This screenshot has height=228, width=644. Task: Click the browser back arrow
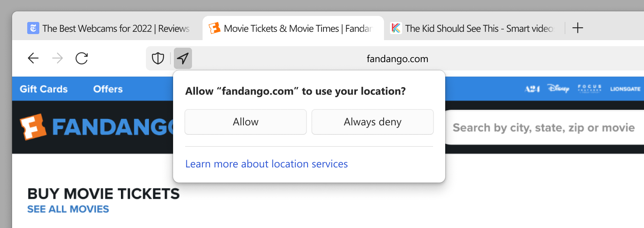pyautogui.click(x=33, y=58)
